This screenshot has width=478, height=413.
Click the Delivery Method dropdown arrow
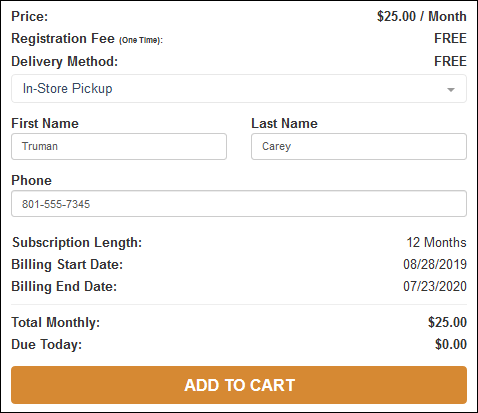451,89
